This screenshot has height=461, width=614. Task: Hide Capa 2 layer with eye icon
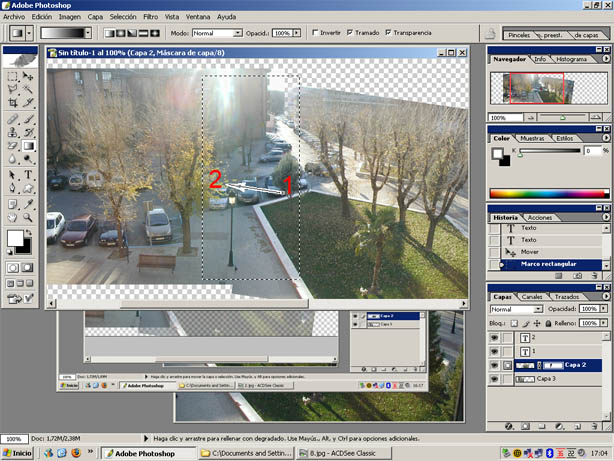pyautogui.click(x=495, y=365)
